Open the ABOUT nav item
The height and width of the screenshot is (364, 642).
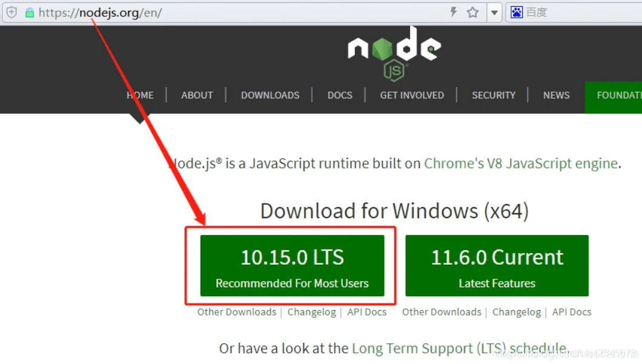[x=197, y=96]
